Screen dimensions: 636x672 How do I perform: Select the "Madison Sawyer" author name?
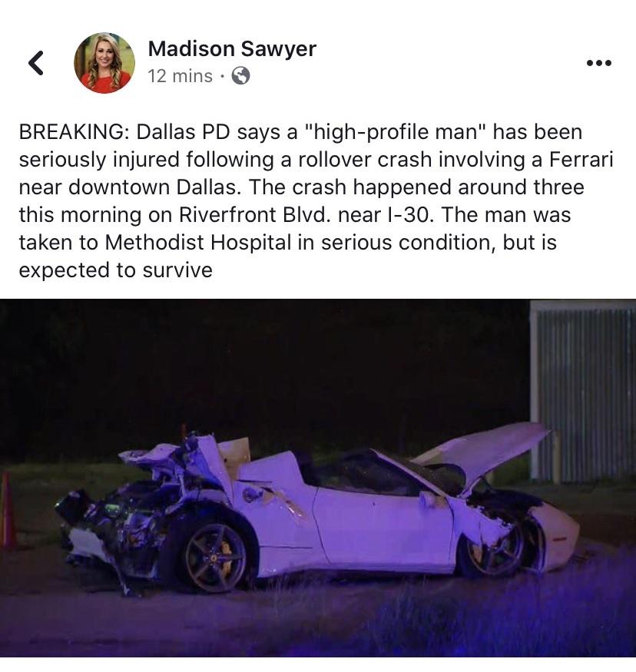coord(232,49)
